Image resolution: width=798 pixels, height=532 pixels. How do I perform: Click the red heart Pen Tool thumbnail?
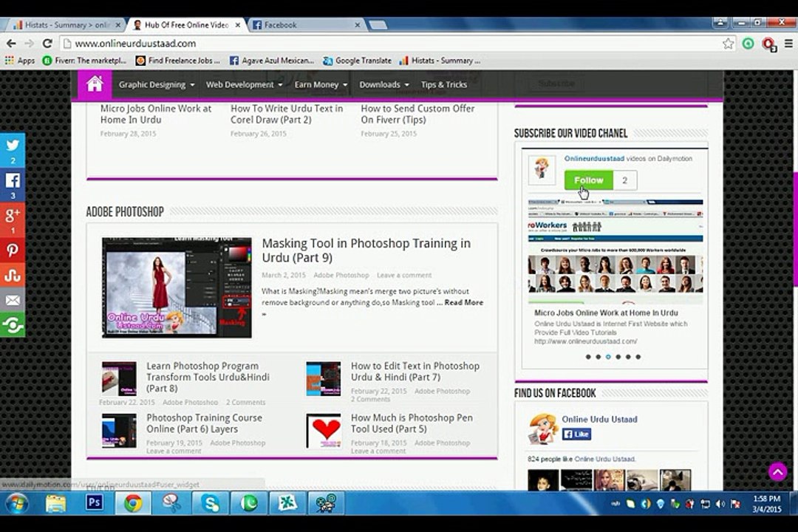pos(324,431)
